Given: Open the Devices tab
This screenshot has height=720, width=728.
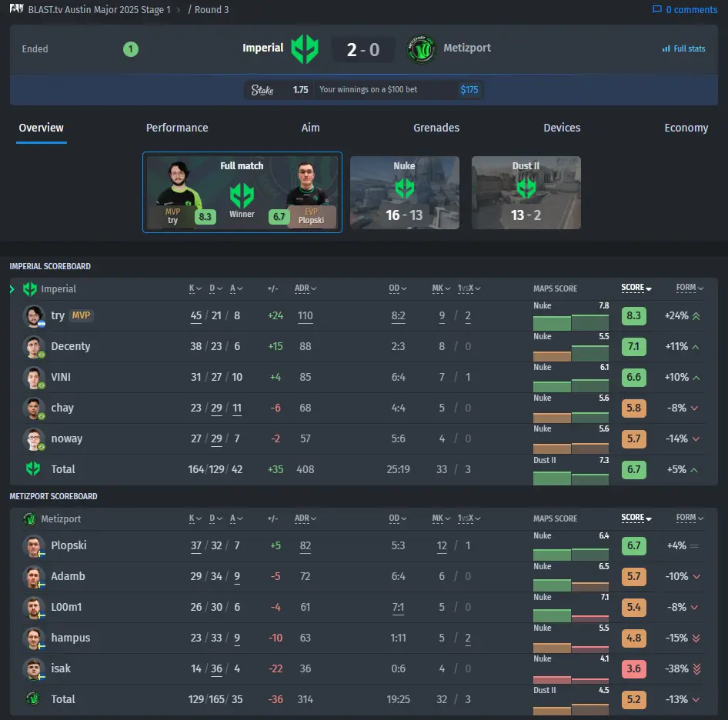Looking at the screenshot, I should (x=562, y=128).
